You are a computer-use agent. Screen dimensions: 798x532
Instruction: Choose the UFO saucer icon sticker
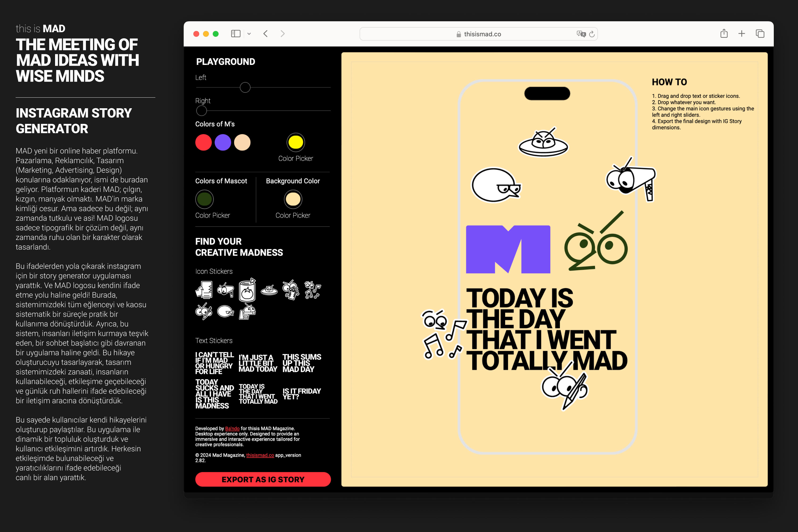(269, 290)
